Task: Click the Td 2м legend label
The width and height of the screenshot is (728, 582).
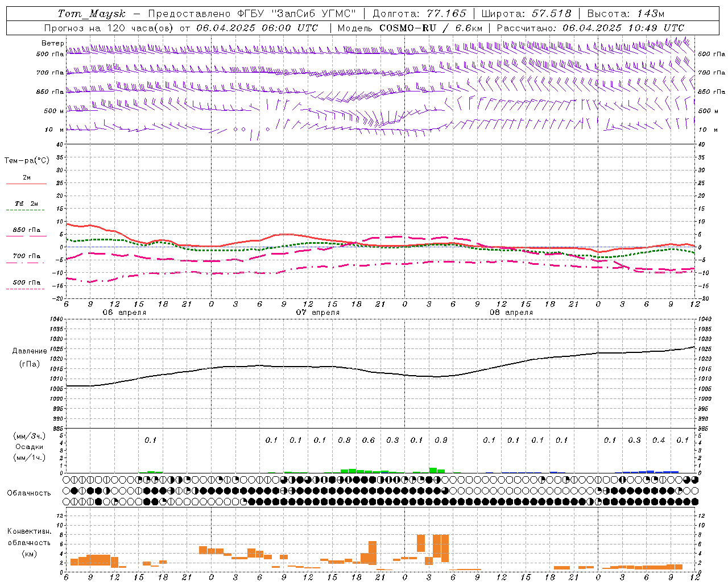Action: (26, 203)
